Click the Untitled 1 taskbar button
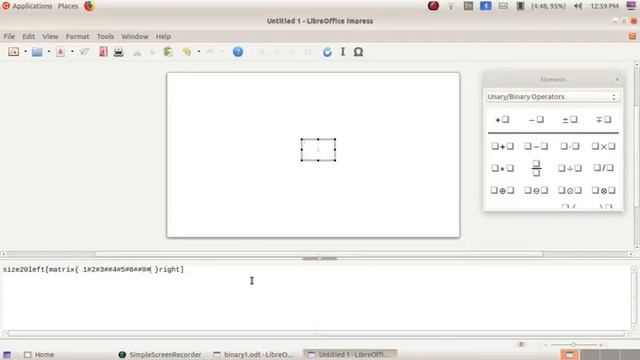The height and width of the screenshot is (360, 640). click(x=349, y=354)
